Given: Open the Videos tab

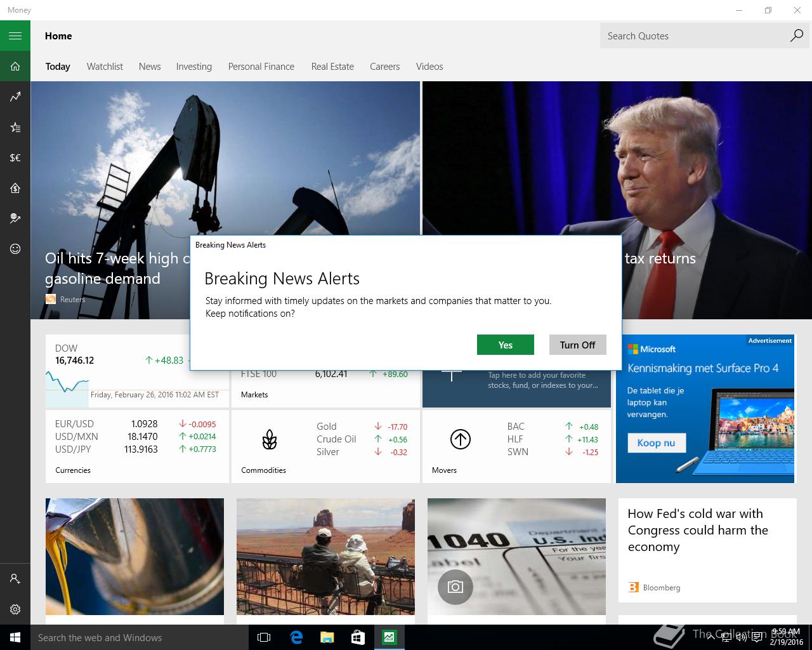Looking at the screenshot, I should point(429,67).
